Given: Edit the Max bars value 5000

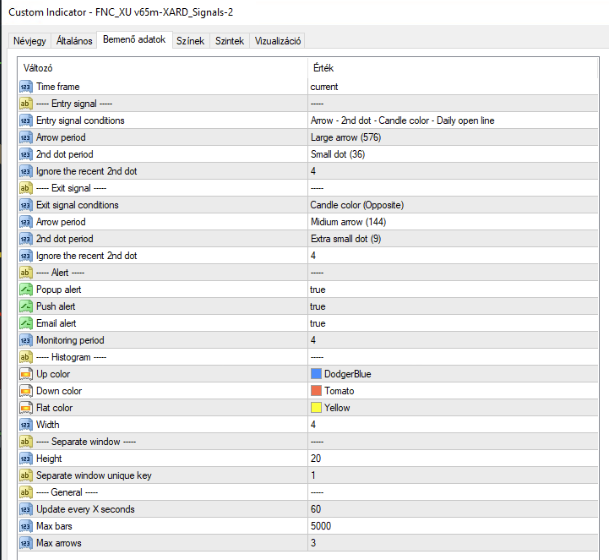Looking at the screenshot, I should click(x=322, y=526).
